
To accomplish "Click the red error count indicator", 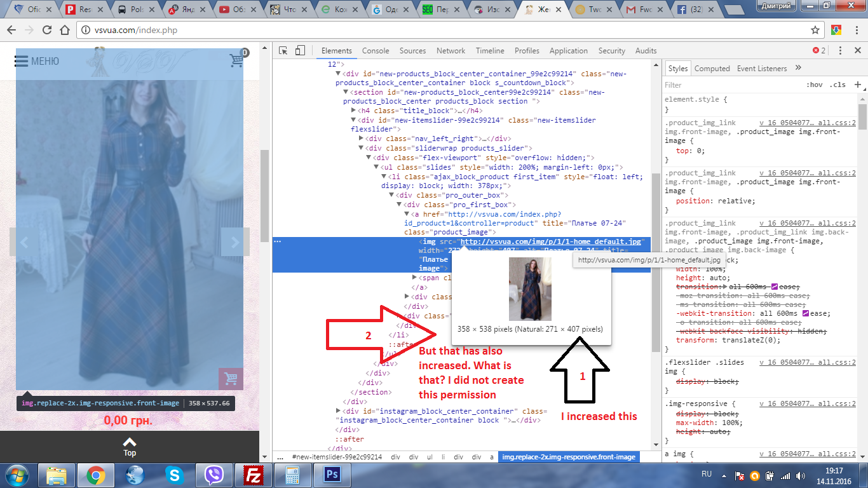I will pos(819,51).
